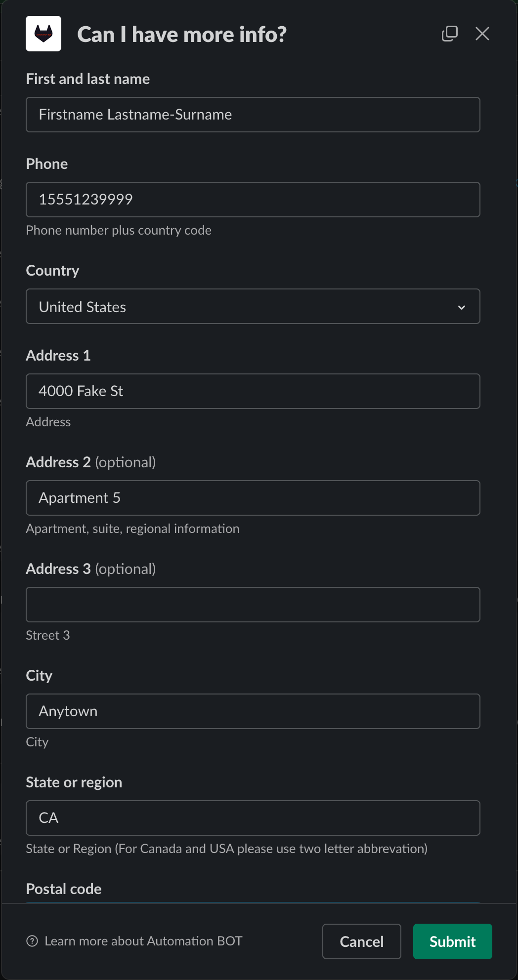Screen dimensions: 518x980
Task: Click the City field showing Anytown
Action: [253, 711]
